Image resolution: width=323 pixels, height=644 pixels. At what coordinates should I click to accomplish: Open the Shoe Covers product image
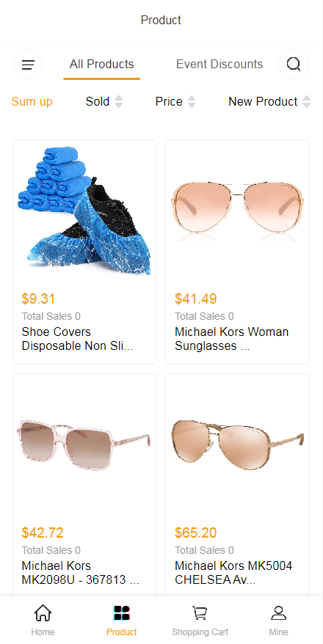click(84, 211)
